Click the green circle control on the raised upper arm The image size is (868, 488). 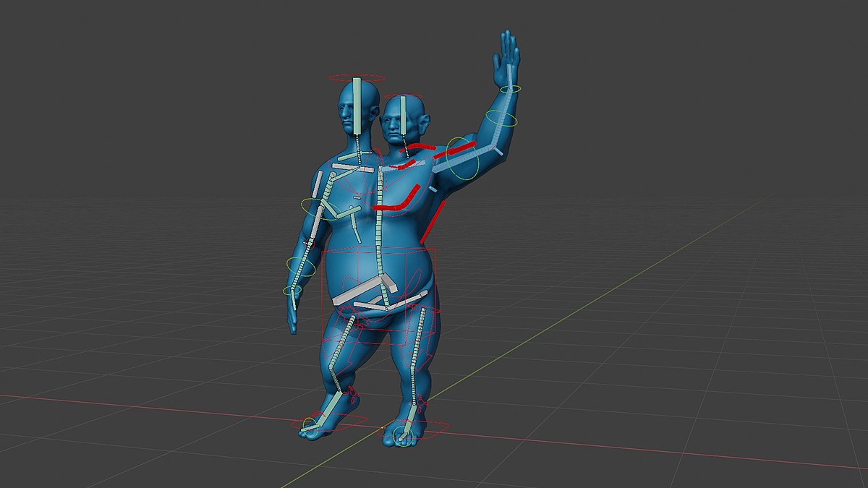463,158
